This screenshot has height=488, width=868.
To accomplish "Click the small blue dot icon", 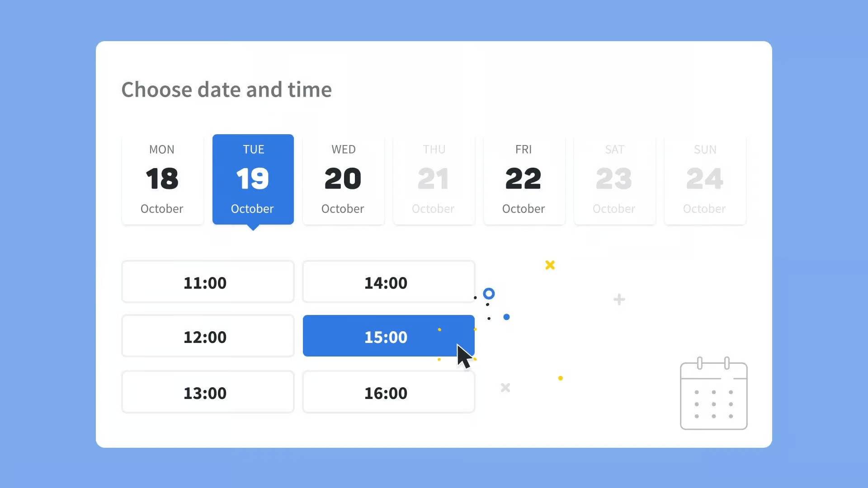I will pyautogui.click(x=507, y=317).
